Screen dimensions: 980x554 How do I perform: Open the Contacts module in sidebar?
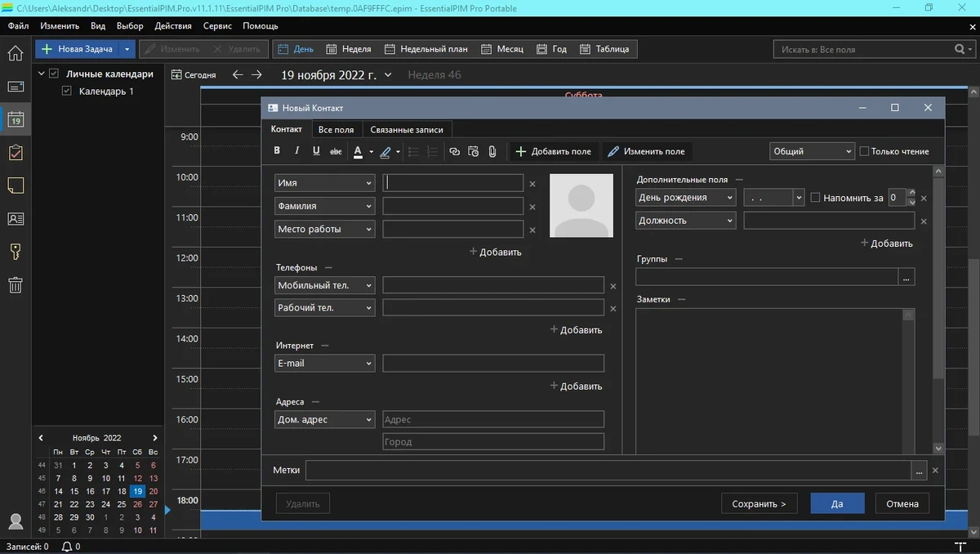tap(16, 218)
